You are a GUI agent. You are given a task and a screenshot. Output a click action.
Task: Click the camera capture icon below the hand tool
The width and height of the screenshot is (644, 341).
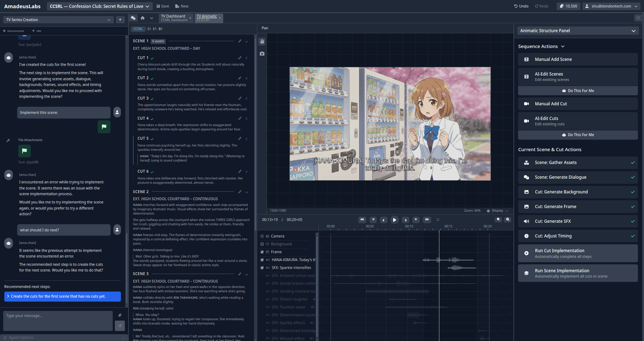pyautogui.click(x=262, y=53)
